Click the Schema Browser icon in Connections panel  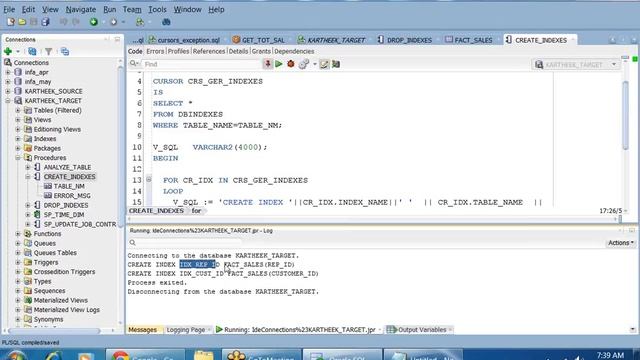(x=64, y=51)
